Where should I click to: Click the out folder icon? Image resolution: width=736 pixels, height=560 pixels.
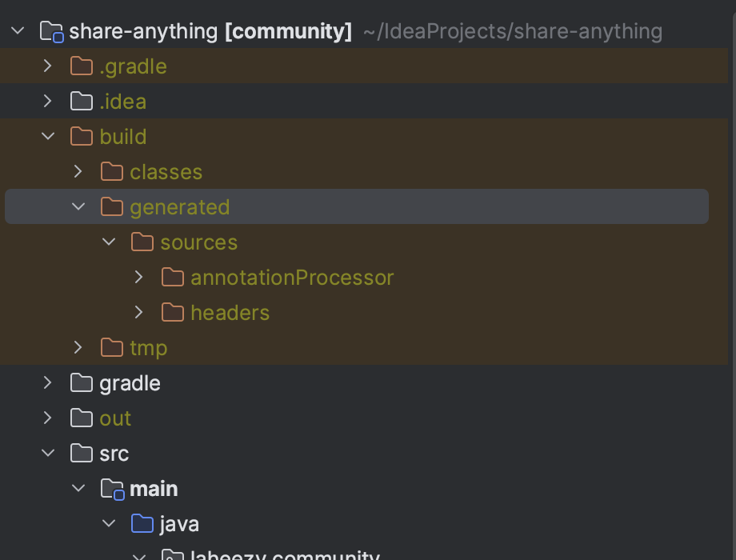coord(82,418)
